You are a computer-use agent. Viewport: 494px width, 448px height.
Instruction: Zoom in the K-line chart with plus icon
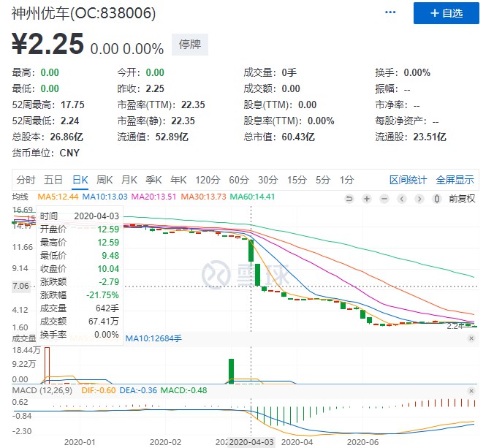(x=367, y=199)
